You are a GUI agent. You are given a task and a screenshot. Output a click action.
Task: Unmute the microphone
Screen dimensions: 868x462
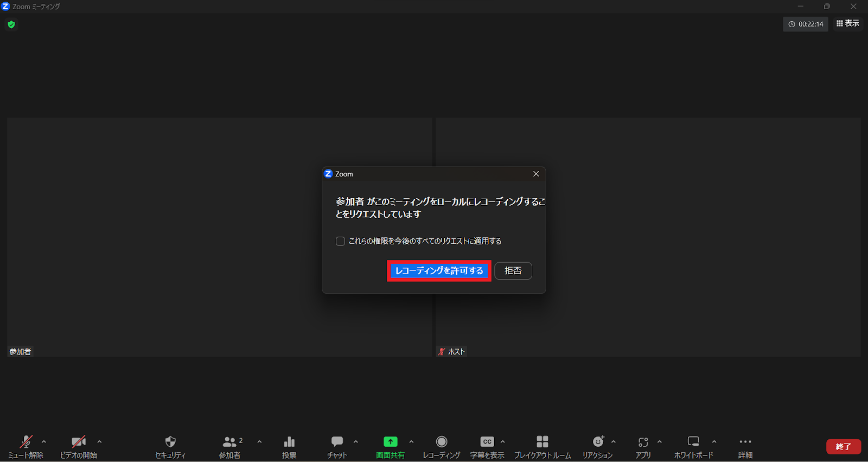[x=25, y=442]
